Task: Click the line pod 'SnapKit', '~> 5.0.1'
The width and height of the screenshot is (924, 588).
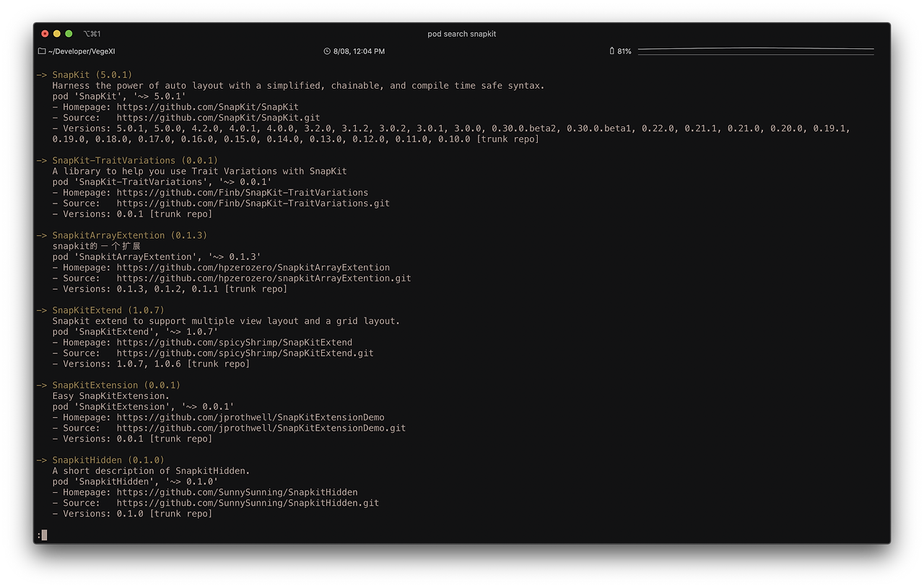Action: 119,96
